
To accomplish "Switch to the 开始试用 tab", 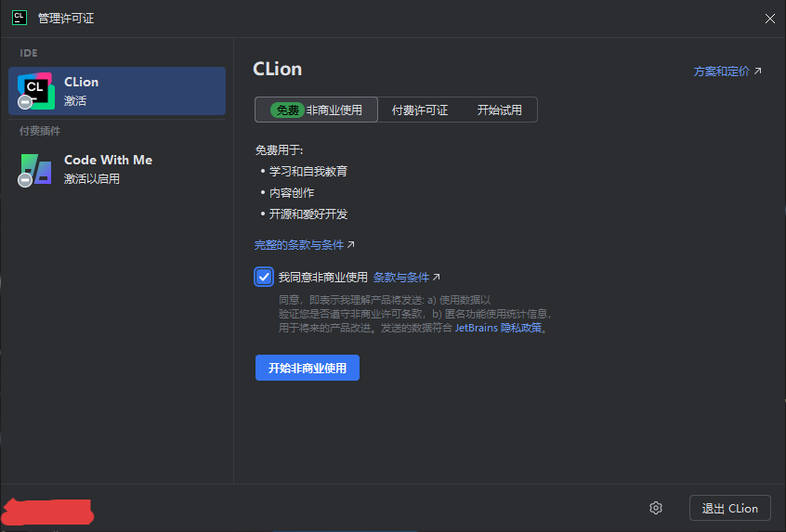I will pos(499,110).
